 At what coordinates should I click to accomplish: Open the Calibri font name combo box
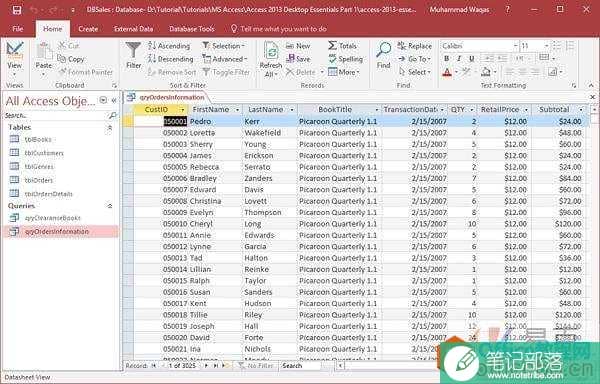pos(480,46)
